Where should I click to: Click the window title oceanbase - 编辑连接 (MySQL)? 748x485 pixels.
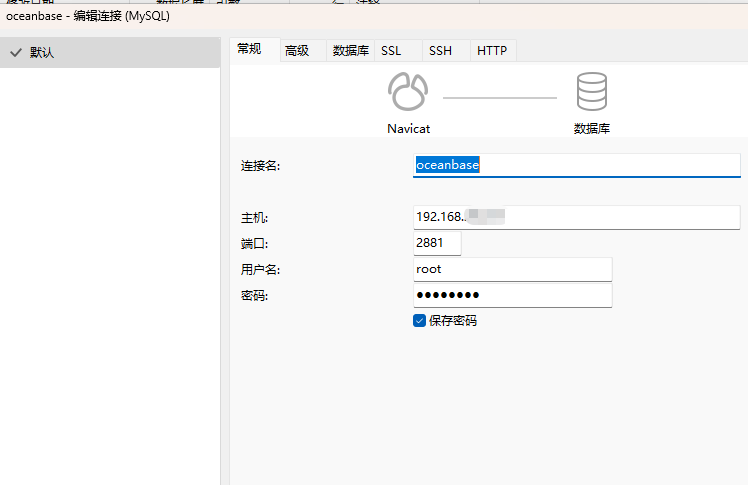(88, 16)
